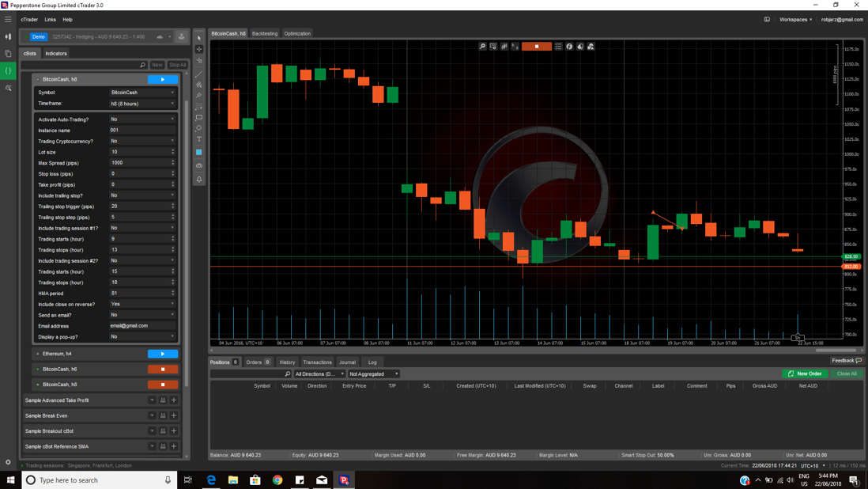Select the text annotation tool
The width and height of the screenshot is (868, 489).
pyautogui.click(x=199, y=139)
